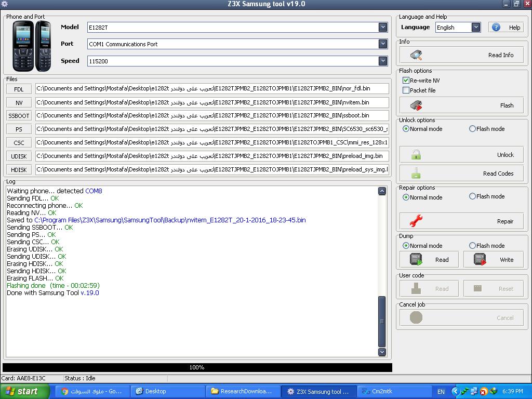Click the red wrench Repair icon
The height and width of the screenshot is (399, 532).
pos(416,221)
